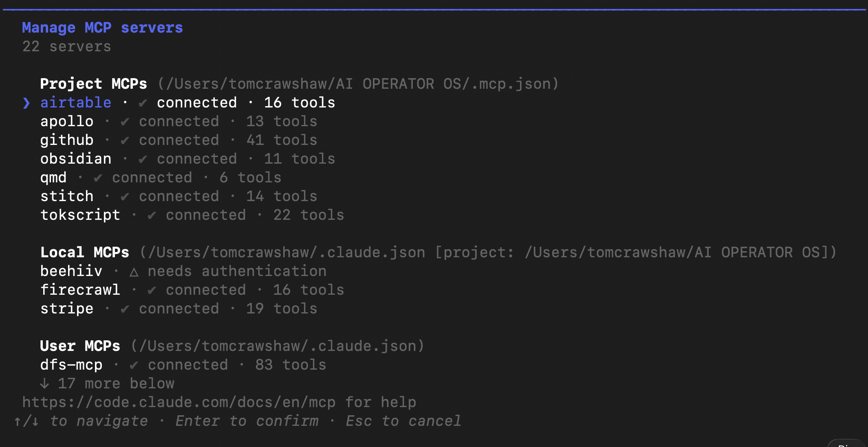Click the checkmark next to apollo
The width and height of the screenshot is (868, 447).
125,122
